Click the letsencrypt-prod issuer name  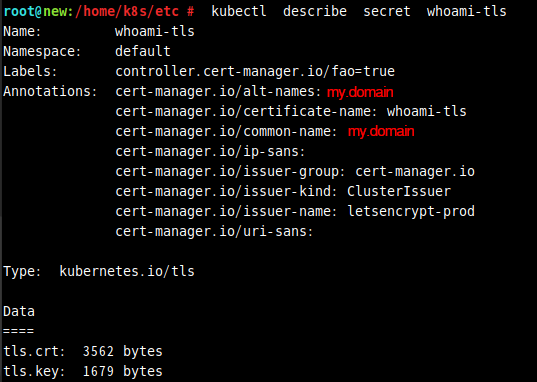pos(411,211)
